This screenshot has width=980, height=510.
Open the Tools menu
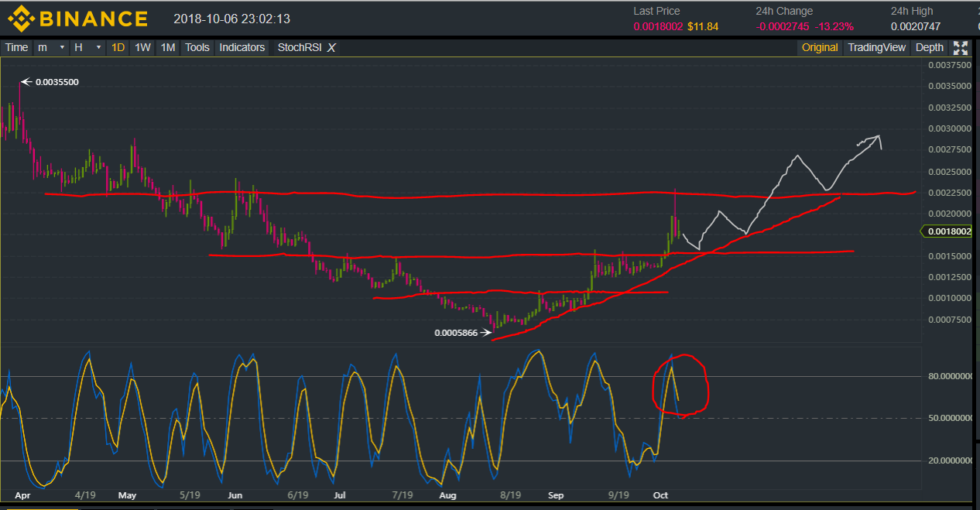click(197, 47)
